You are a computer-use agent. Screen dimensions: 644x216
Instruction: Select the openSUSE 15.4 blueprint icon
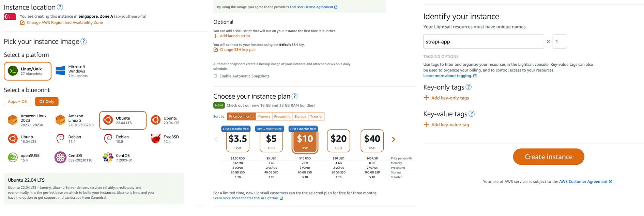13,157
